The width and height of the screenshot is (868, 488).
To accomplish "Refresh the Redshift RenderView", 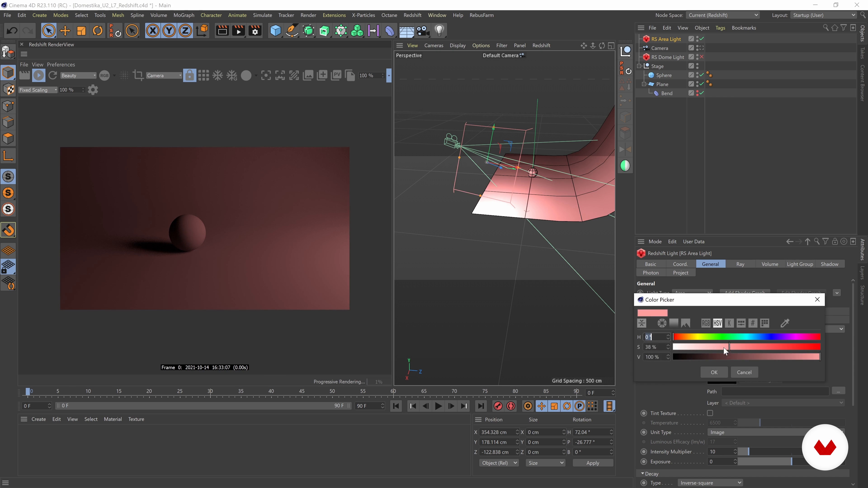I will (x=53, y=75).
